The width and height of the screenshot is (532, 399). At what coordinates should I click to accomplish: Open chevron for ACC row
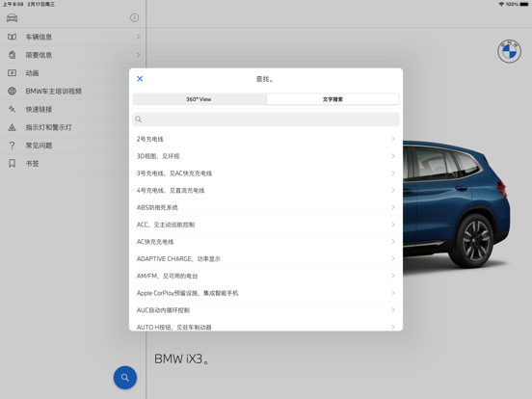tap(393, 225)
